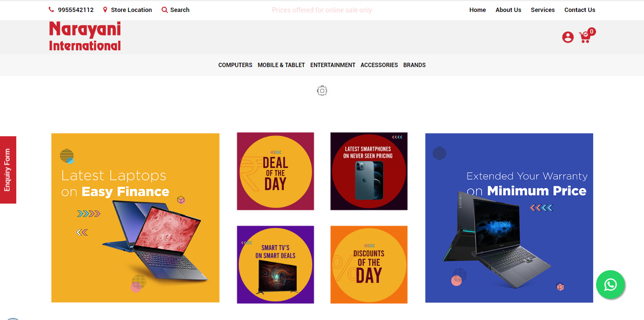Viewport: 644px width, 320px height.
Task: Click the Store Location pin icon
Action: (105, 10)
